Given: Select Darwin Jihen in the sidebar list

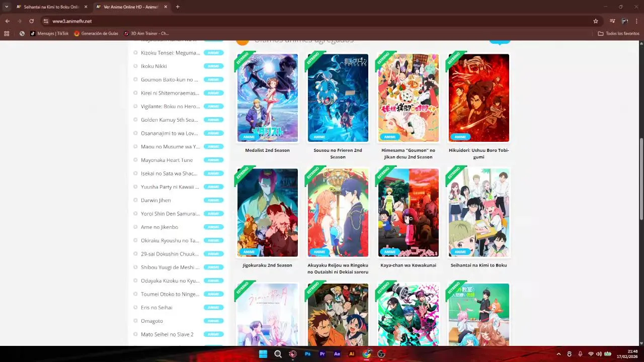Looking at the screenshot, I should pyautogui.click(x=156, y=200).
